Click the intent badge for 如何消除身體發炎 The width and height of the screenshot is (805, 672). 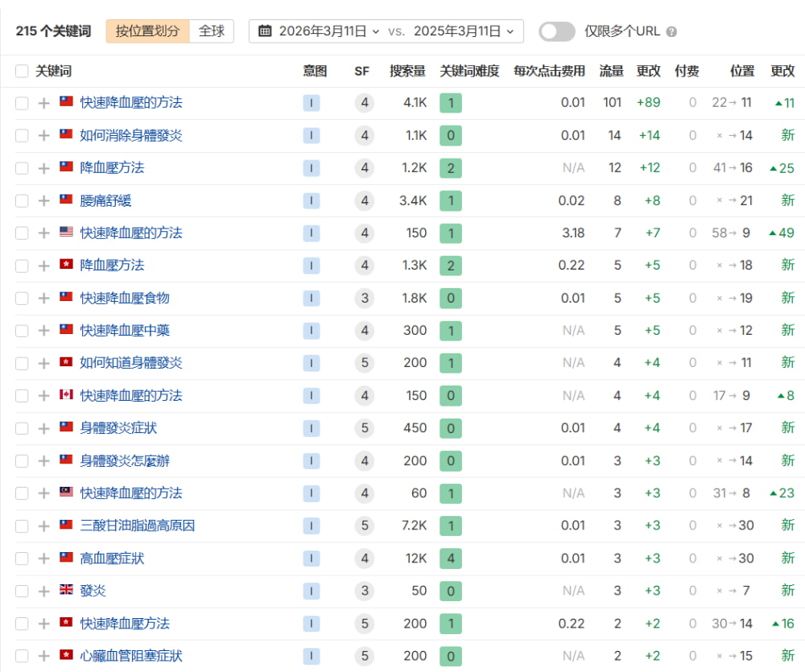(x=311, y=135)
